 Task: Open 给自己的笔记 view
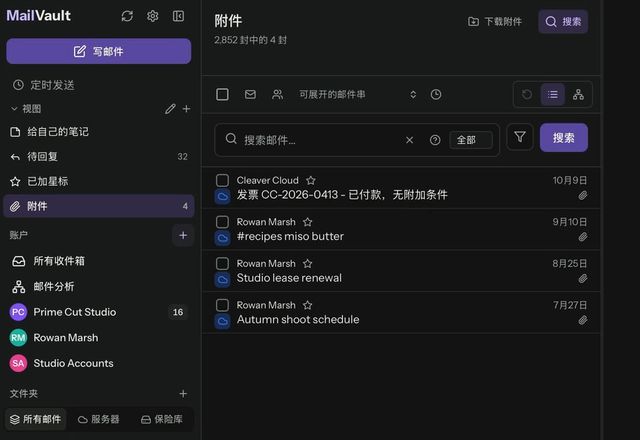[98, 132]
